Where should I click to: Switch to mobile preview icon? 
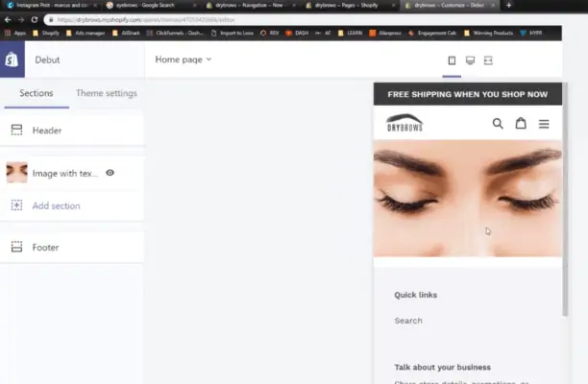point(452,60)
